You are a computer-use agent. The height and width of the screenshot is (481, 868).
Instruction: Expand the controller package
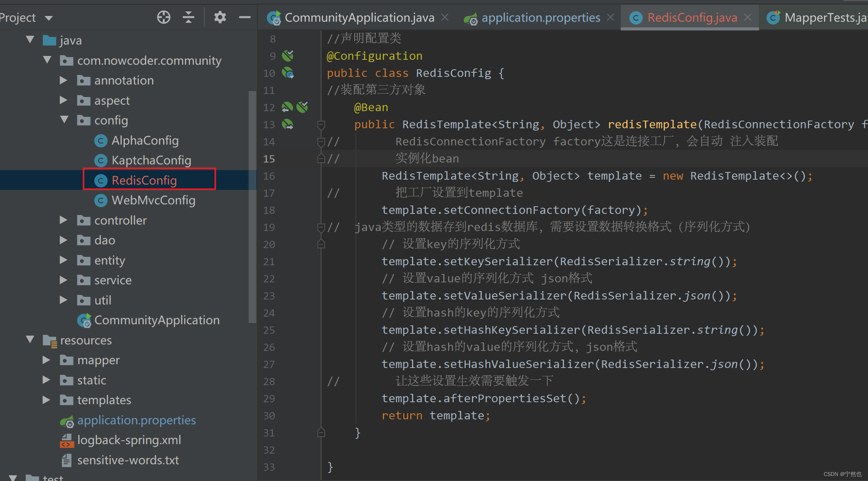63,220
